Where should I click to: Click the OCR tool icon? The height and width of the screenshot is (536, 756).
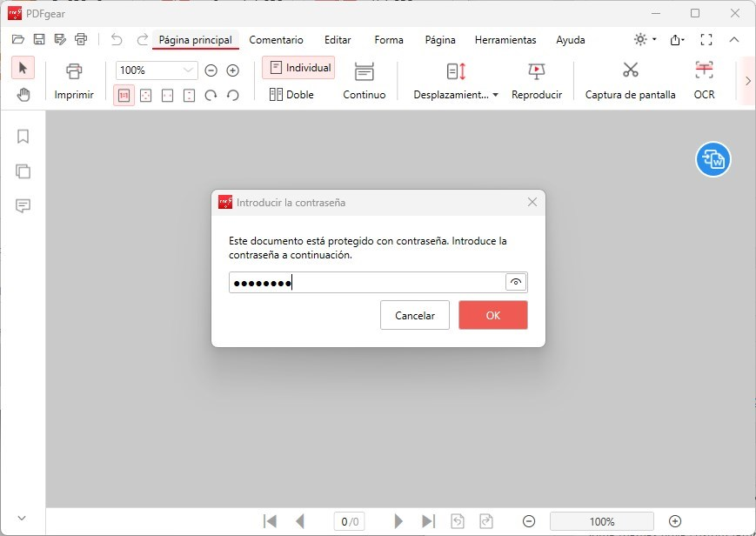click(704, 70)
